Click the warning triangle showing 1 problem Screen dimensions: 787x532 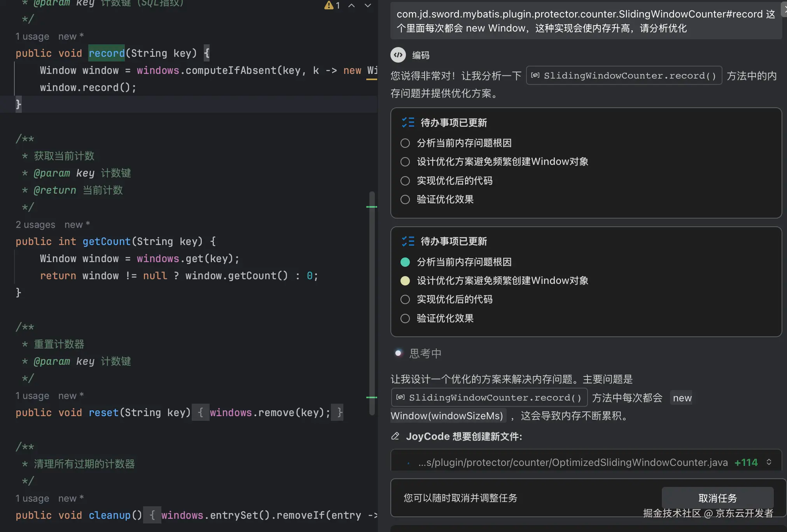tap(329, 5)
